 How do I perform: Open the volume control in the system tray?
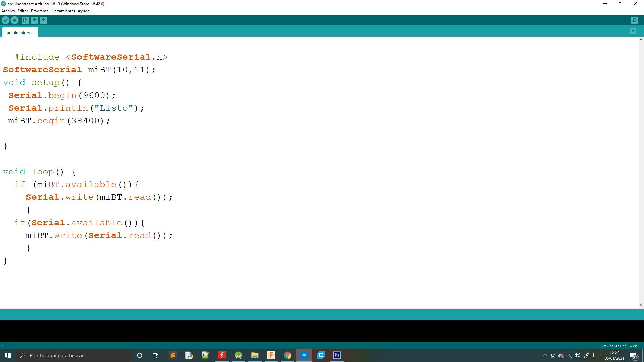pyautogui.click(x=578, y=355)
